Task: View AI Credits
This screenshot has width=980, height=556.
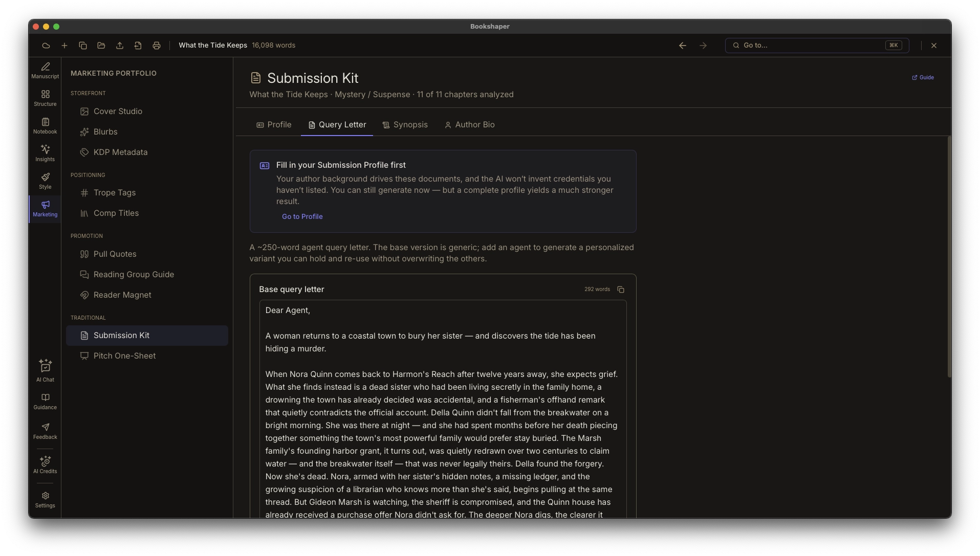Action: [45, 465]
